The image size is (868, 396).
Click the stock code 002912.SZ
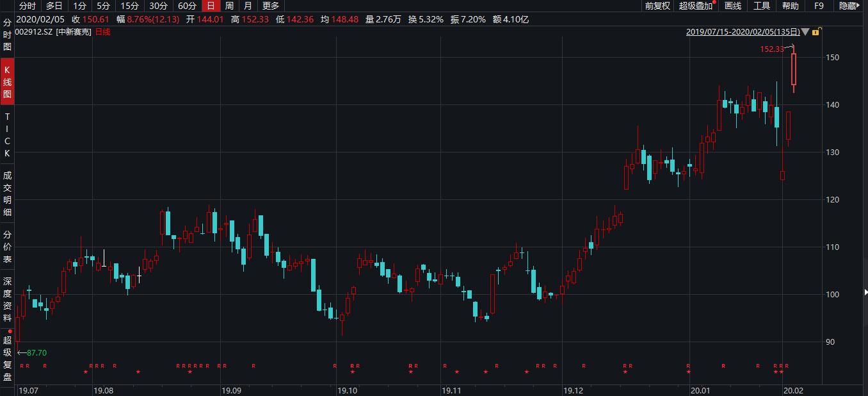click(x=35, y=31)
